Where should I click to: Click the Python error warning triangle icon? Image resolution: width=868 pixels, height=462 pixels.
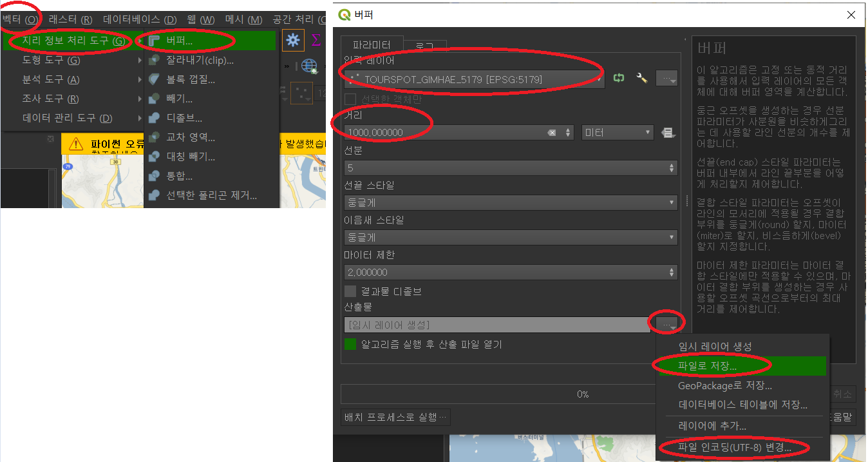click(77, 144)
